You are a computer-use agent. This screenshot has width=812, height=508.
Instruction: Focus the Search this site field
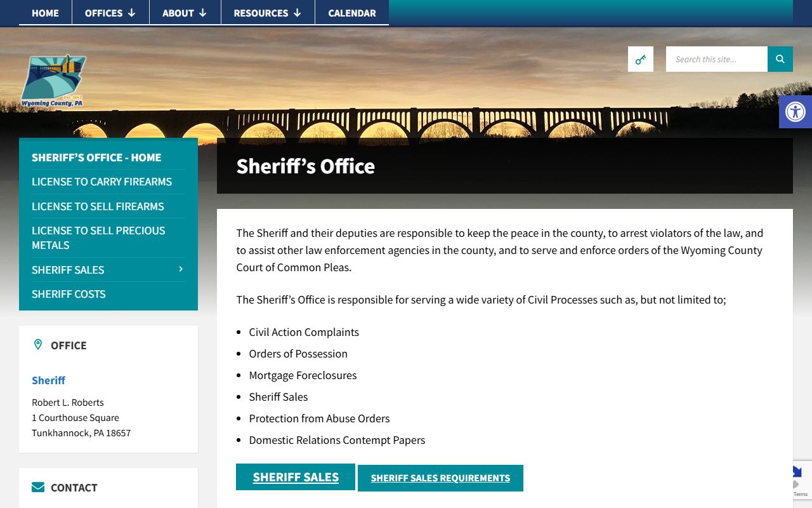point(717,59)
